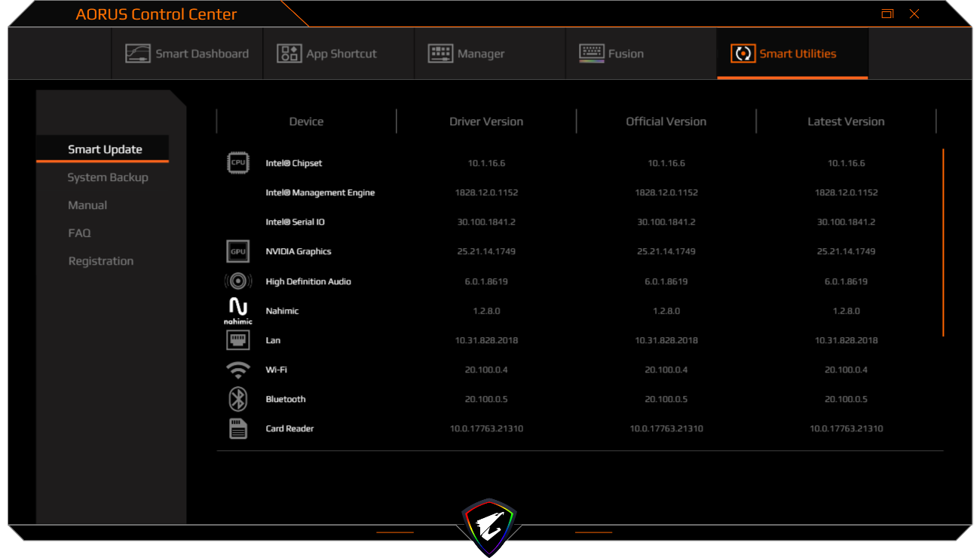Viewport: 980px width, 558px height.
Task: Select the Intel® Chipset device name
Action: 294,163
